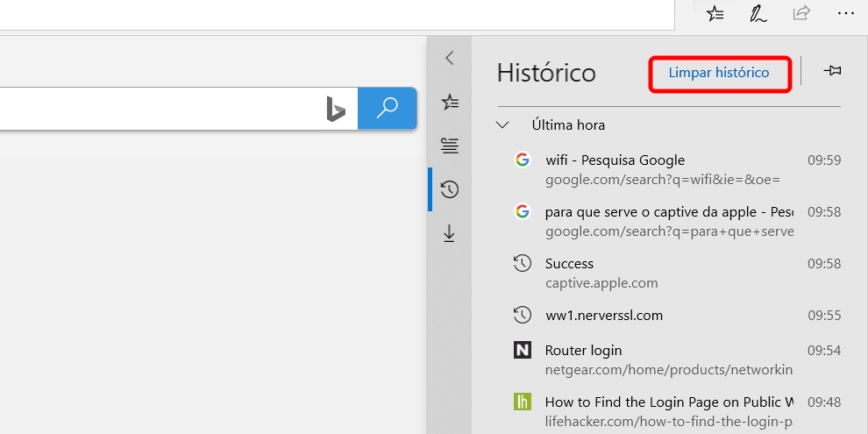Click history clock icon beside Success
The height and width of the screenshot is (434, 868).
(522, 264)
